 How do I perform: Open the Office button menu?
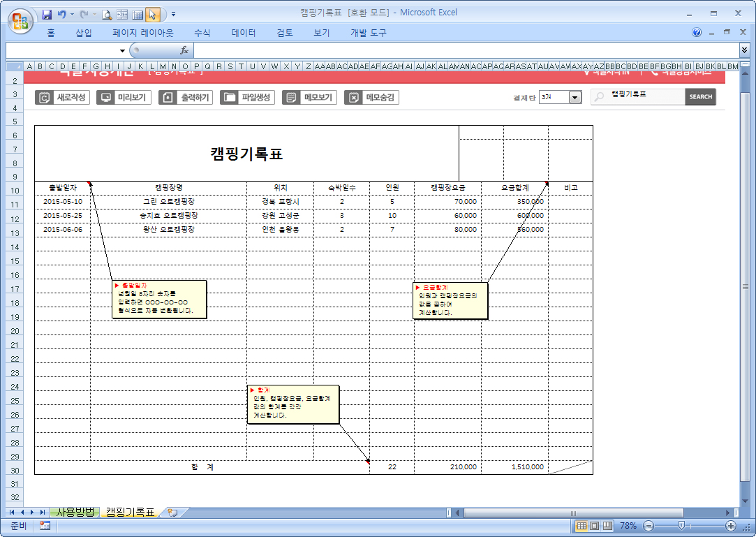point(20,21)
